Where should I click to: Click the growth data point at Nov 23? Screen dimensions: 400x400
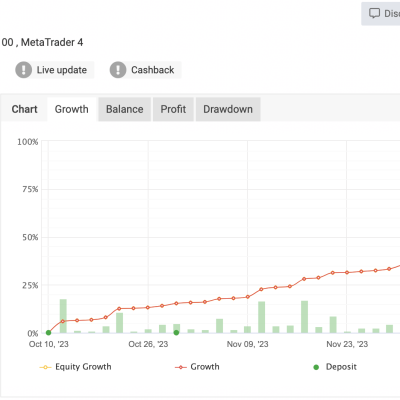point(347,273)
